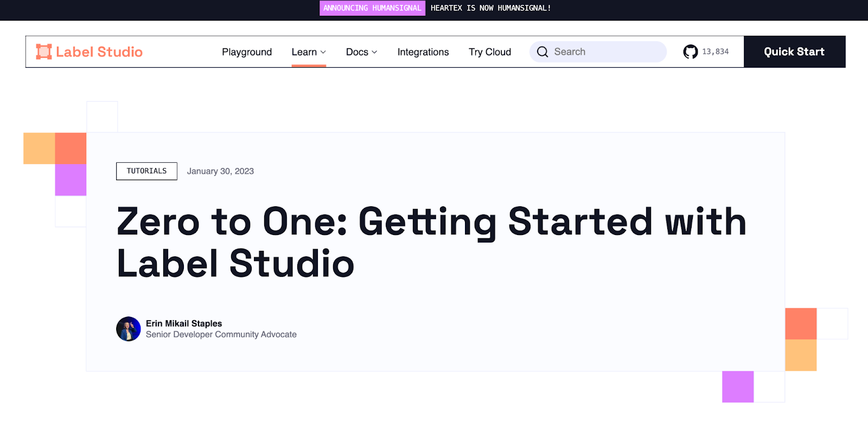Go to the Integrations page
The height and width of the screenshot is (431, 868).
423,52
